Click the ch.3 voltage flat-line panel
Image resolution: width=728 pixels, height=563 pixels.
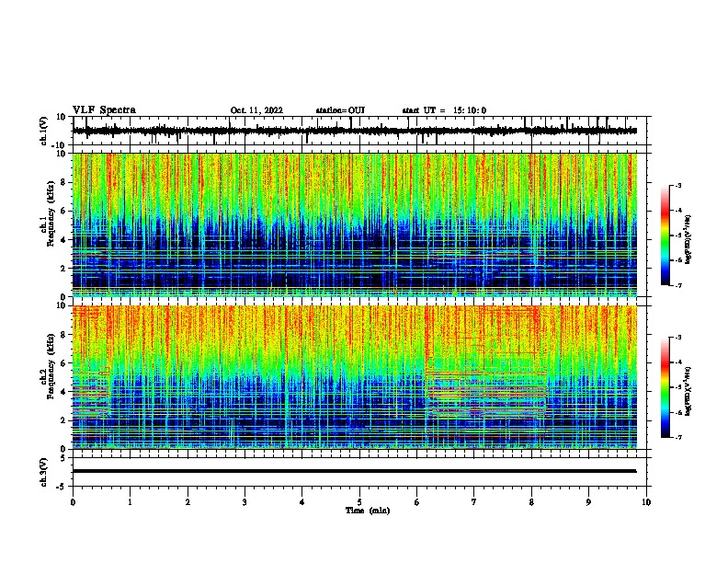click(359, 472)
